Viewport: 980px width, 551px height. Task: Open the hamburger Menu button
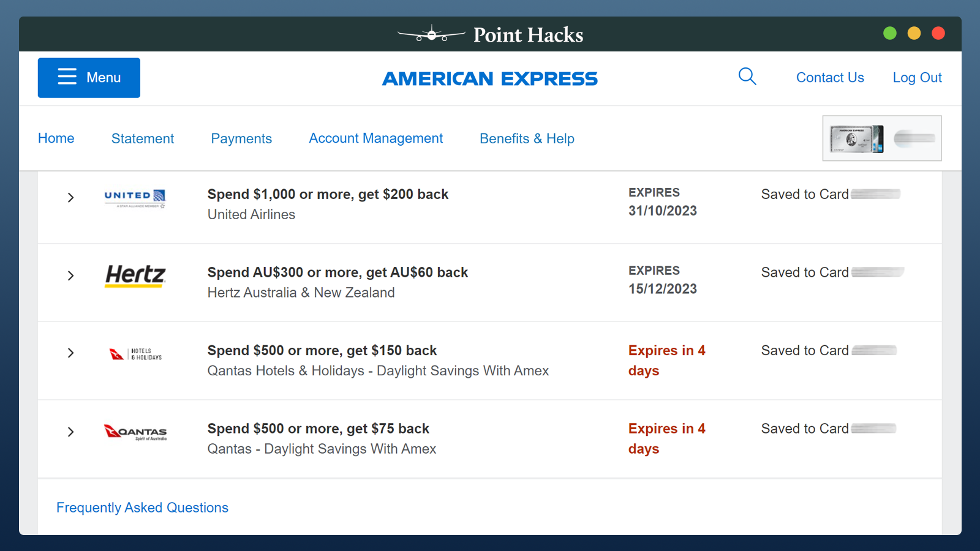(x=89, y=78)
